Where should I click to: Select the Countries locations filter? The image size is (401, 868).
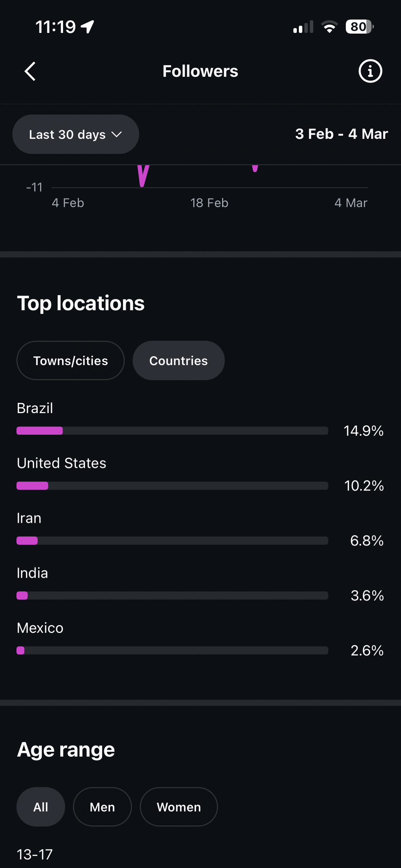(x=179, y=361)
